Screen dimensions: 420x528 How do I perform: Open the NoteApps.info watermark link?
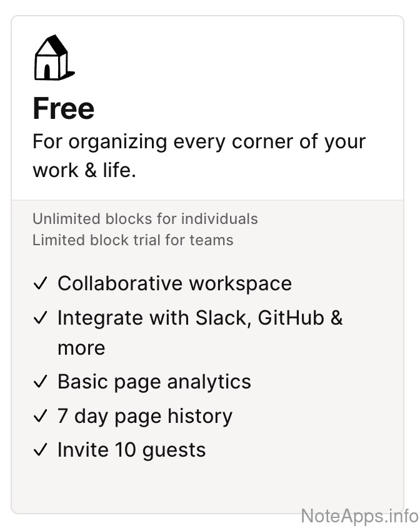click(359, 516)
